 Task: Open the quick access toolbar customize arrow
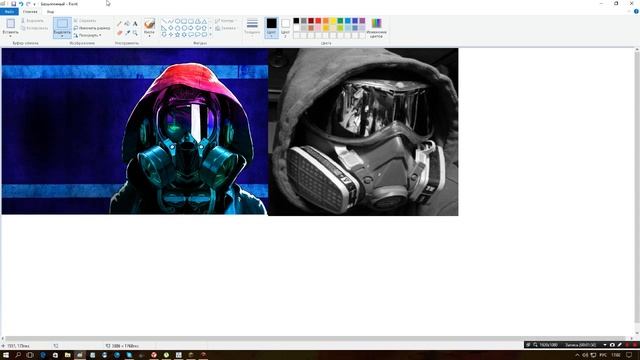coord(34,4)
